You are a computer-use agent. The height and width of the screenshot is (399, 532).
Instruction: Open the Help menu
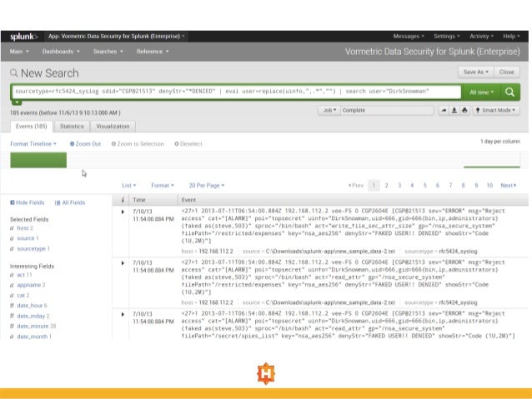[511, 37]
